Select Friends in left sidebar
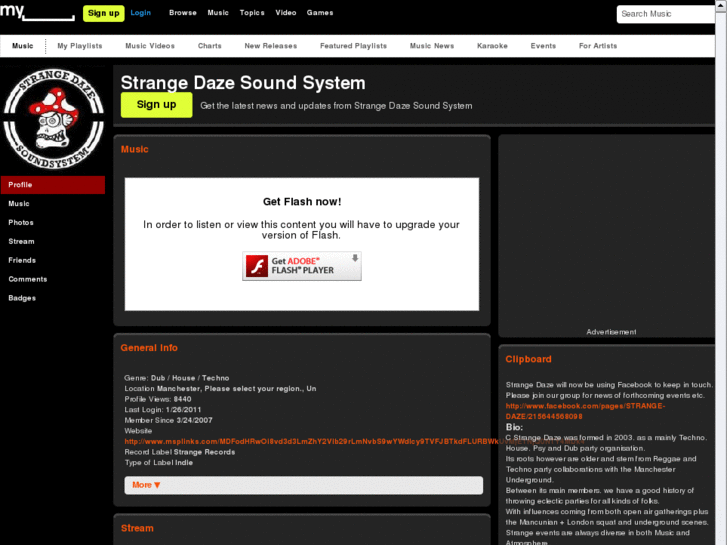 (x=22, y=260)
